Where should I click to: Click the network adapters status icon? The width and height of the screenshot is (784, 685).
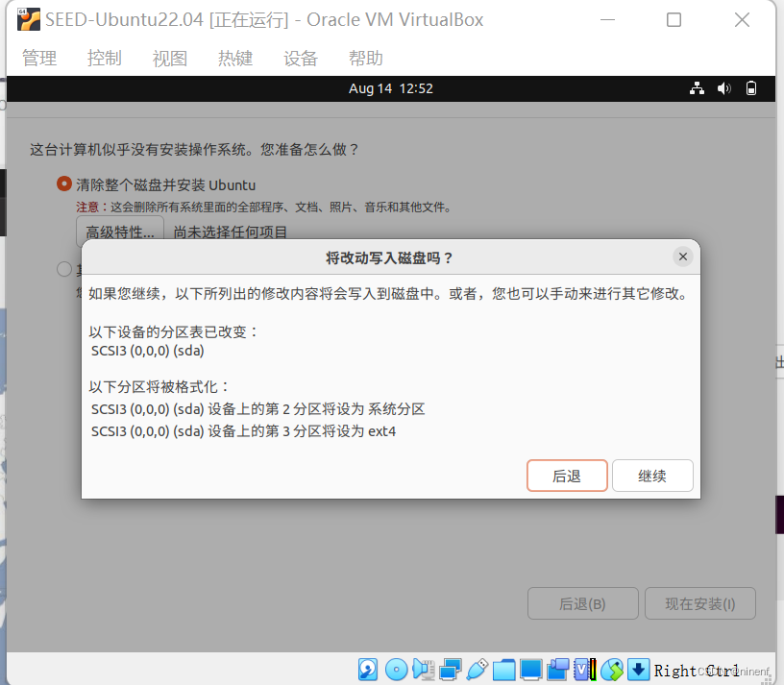click(x=451, y=670)
